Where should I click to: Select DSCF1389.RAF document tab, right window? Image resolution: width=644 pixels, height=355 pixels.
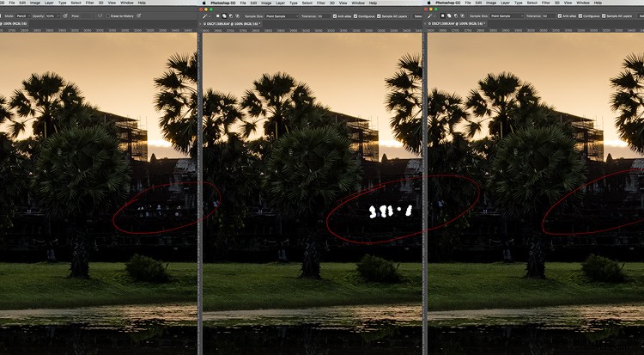click(x=457, y=23)
